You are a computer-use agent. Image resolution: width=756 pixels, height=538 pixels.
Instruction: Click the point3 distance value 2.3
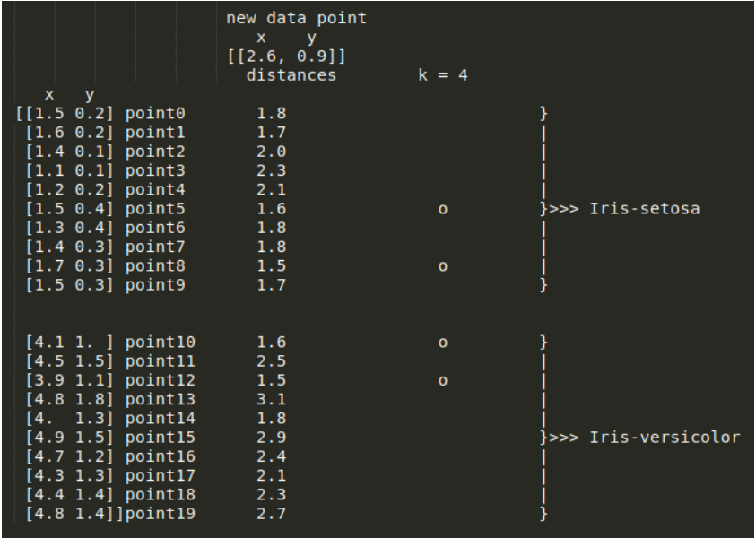coord(272,170)
